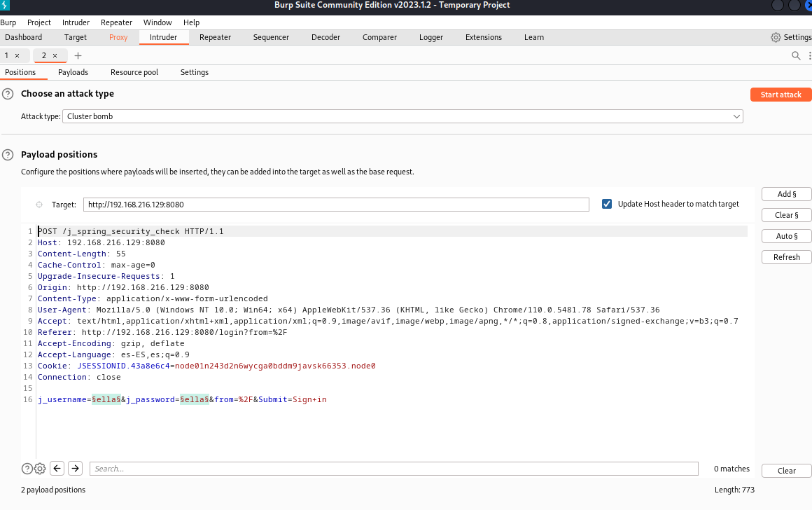The image size is (812, 510).
Task: Switch to the Proxy tab
Action: pos(118,37)
